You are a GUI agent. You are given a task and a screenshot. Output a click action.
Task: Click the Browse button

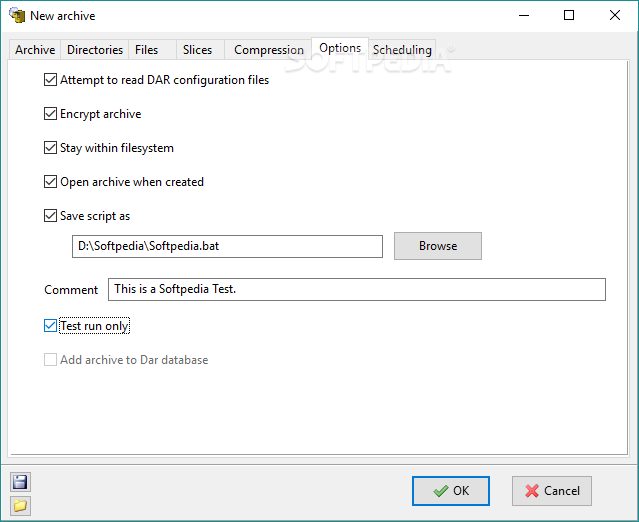click(438, 246)
